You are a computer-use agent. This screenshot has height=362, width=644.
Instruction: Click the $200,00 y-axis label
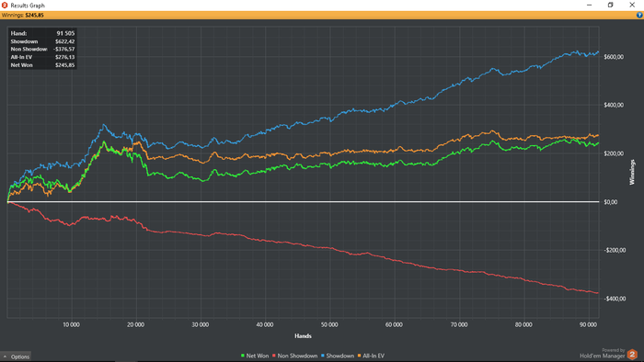click(614, 153)
